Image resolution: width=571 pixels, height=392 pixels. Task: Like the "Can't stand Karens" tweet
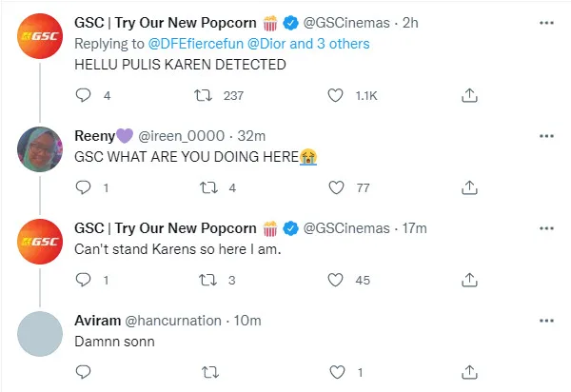coord(335,280)
